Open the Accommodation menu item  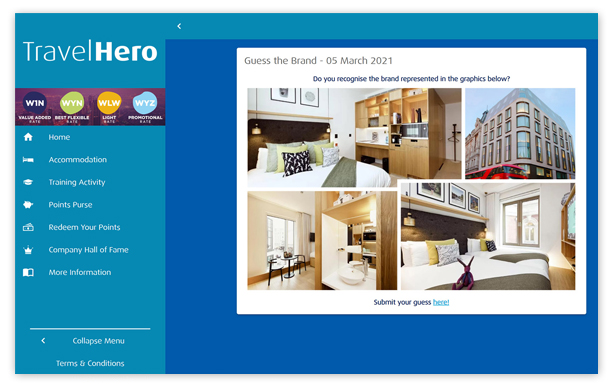pos(78,160)
